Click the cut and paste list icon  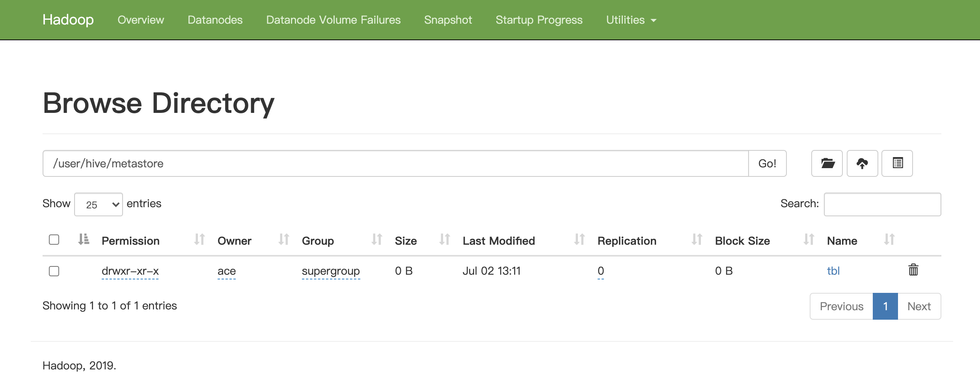pos(897,163)
